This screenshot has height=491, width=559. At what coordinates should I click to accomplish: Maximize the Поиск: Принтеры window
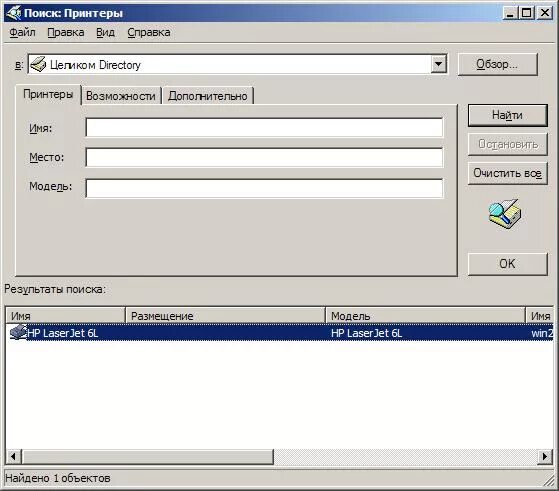(x=527, y=13)
